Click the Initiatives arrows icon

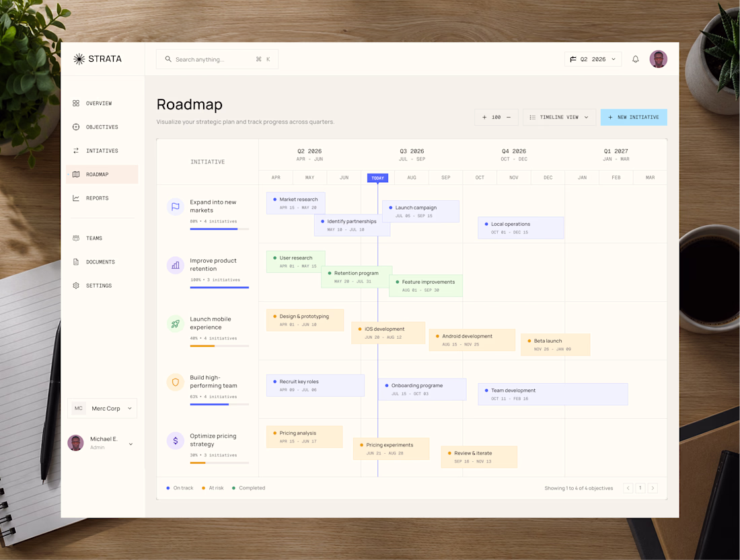[76, 151]
